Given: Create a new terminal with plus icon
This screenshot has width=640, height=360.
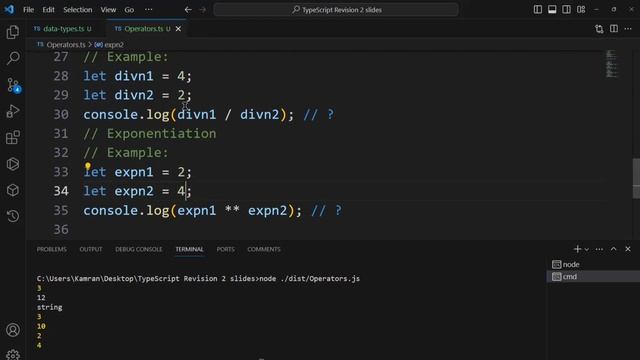Looking at the screenshot, I should point(577,249).
